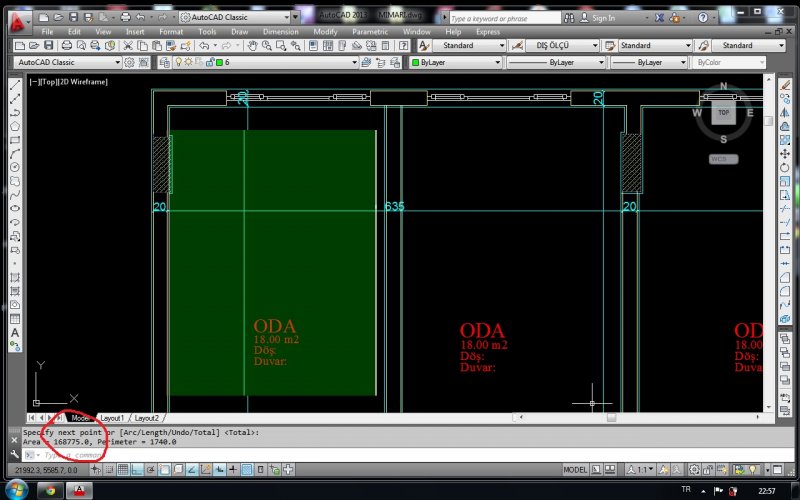Click Help question mark icon in standard toolbar

[x=404, y=45]
